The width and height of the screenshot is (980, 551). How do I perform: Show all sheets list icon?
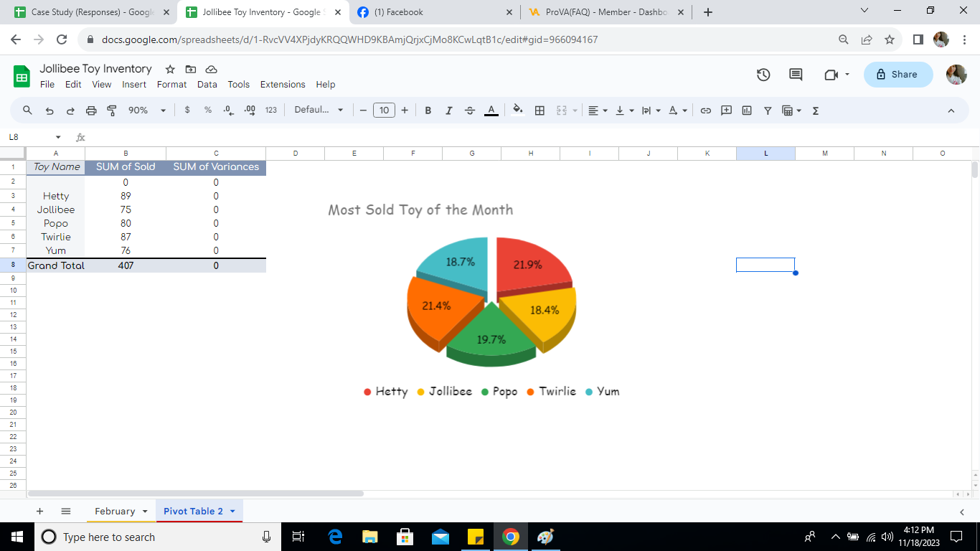[x=66, y=512]
